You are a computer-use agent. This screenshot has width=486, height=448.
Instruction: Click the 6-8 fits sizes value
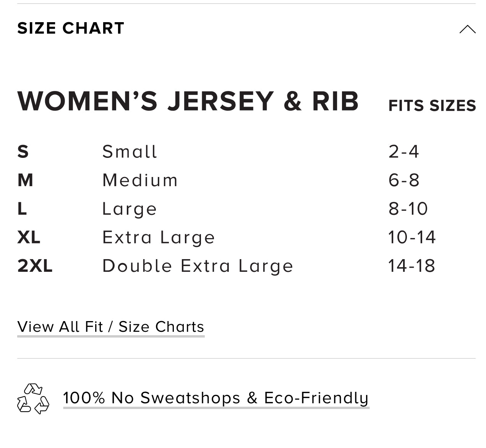coord(404,180)
